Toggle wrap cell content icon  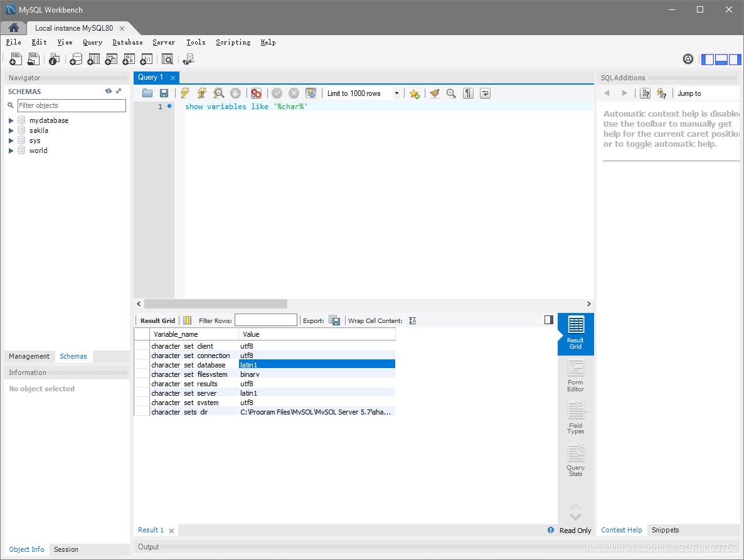412,321
